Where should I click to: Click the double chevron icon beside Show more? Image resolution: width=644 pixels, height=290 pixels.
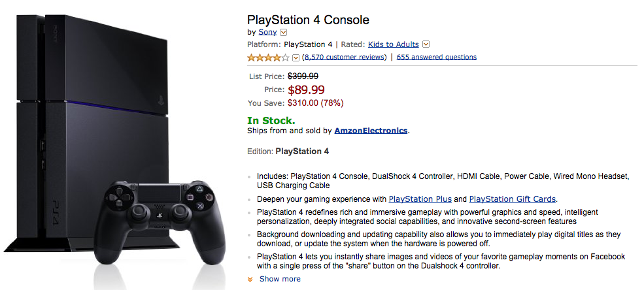[250, 280]
